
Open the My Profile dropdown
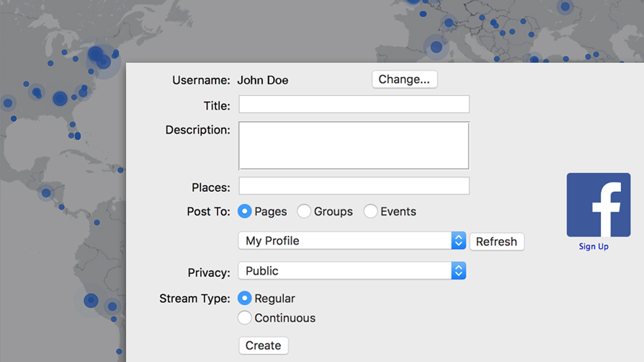352,241
